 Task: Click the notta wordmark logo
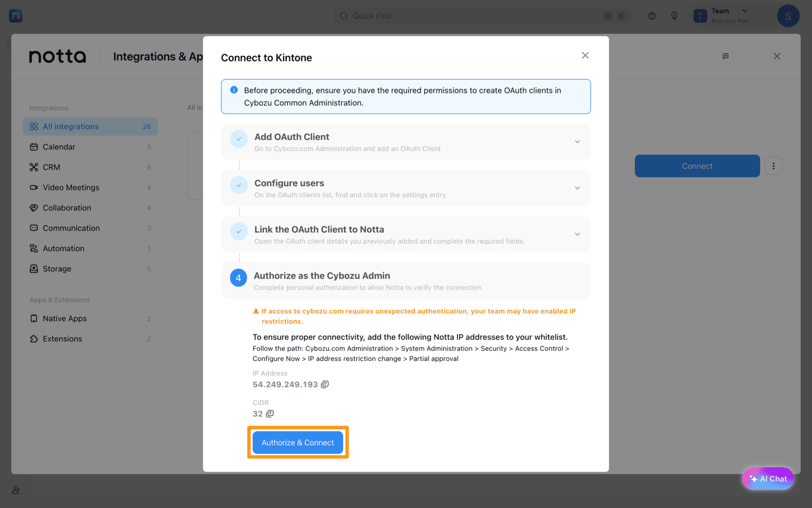tap(57, 56)
